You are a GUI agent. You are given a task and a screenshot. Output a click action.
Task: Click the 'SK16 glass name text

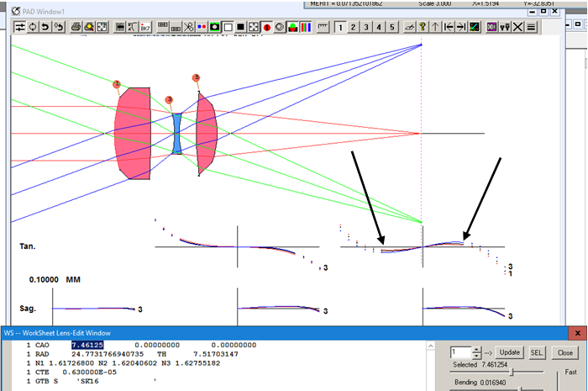87,381
